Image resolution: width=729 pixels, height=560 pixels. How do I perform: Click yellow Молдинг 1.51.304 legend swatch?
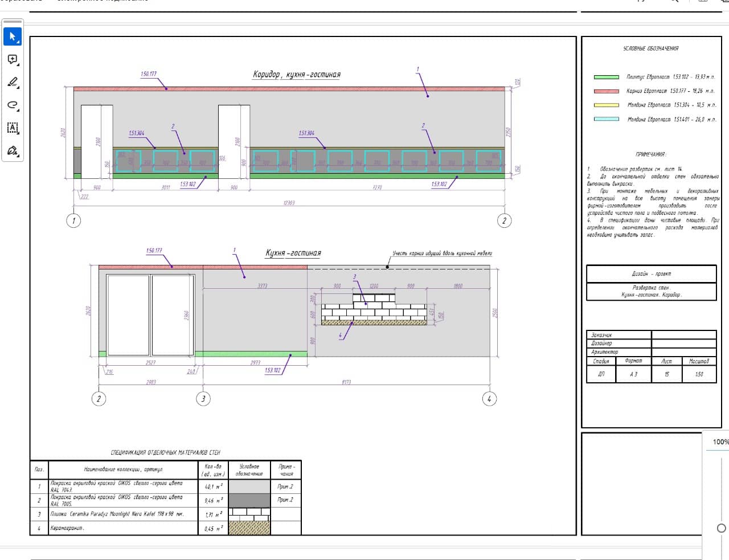tap(606, 105)
